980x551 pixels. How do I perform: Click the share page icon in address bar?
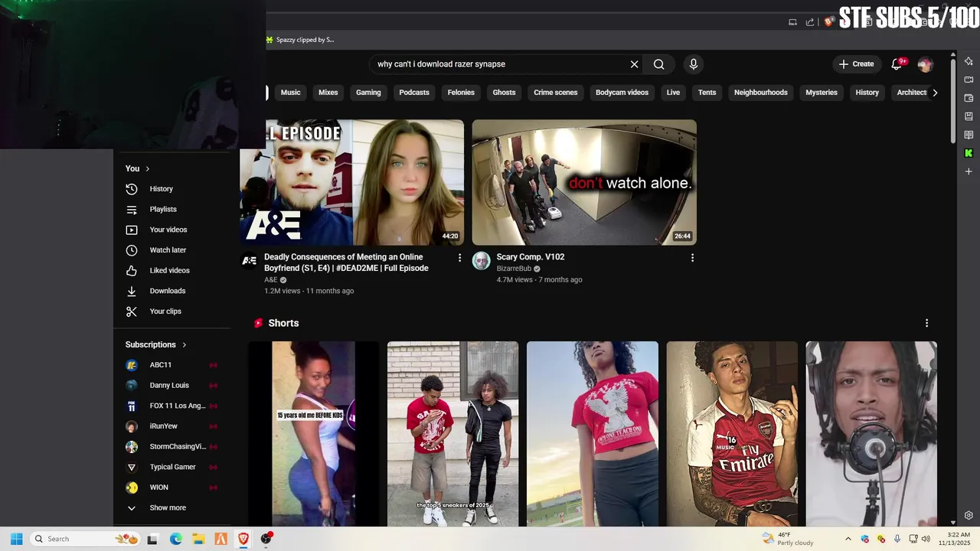pyautogui.click(x=810, y=22)
